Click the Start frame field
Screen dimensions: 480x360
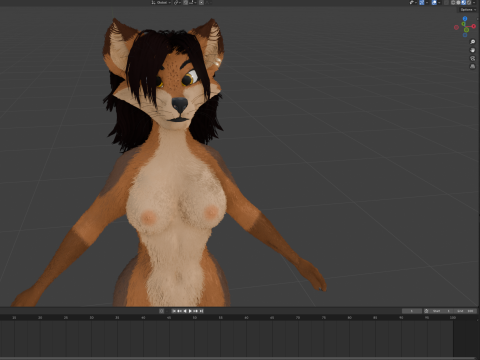click(441, 311)
